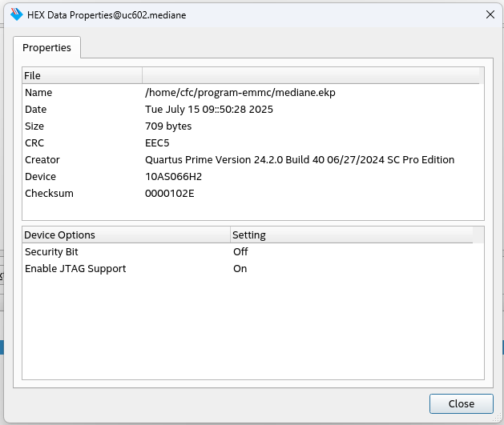The image size is (504, 425).
Task: Click the Device Options column header
Action: [x=125, y=235]
